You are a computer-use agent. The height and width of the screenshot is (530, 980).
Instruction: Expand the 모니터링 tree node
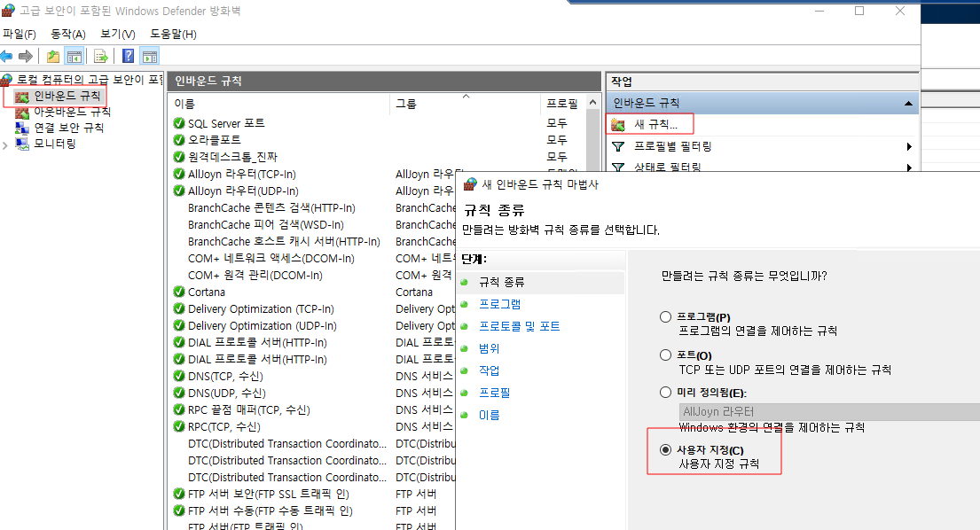point(5,144)
